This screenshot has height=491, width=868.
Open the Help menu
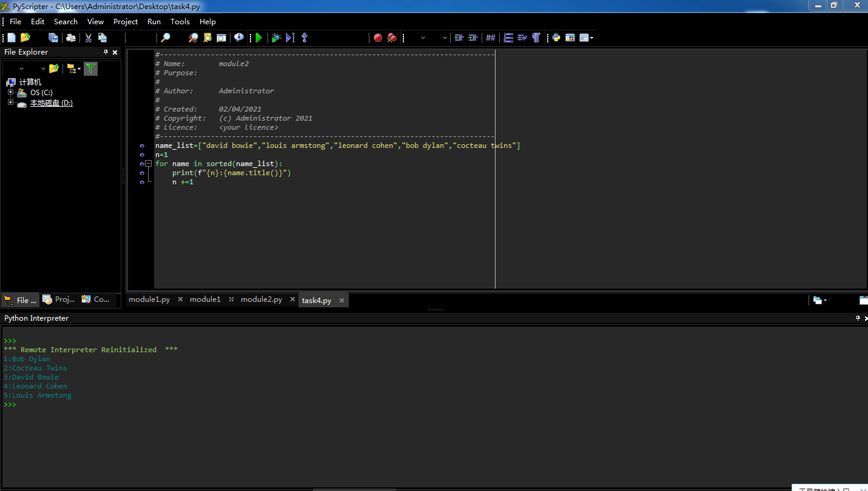(207, 21)
